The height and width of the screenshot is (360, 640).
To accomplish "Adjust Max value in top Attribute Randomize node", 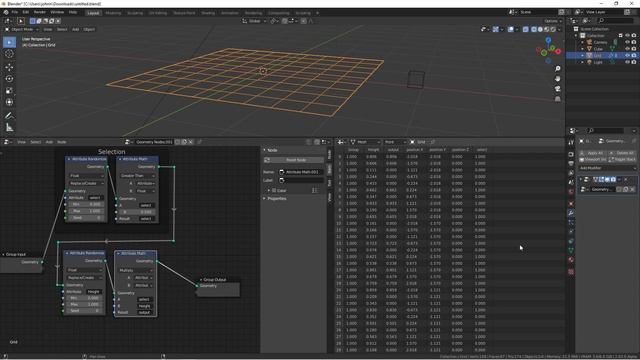I will point(86,211).
